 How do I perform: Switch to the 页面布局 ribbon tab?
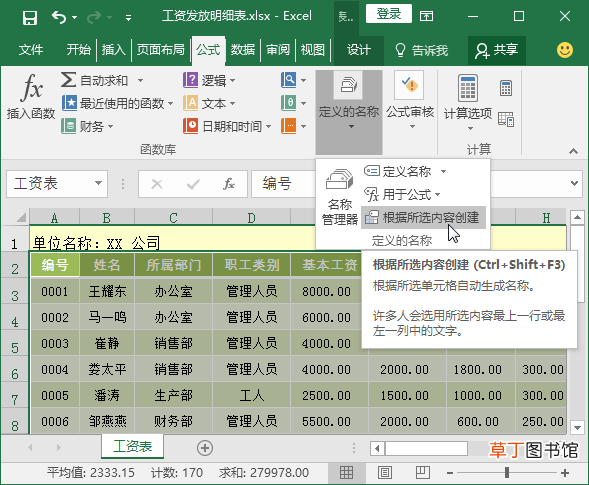coord(161,50)
